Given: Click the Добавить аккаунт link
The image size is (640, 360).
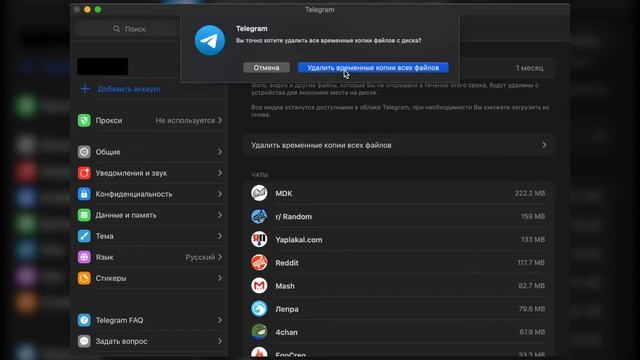Looking at the screenshot, I should click(129, 89).
